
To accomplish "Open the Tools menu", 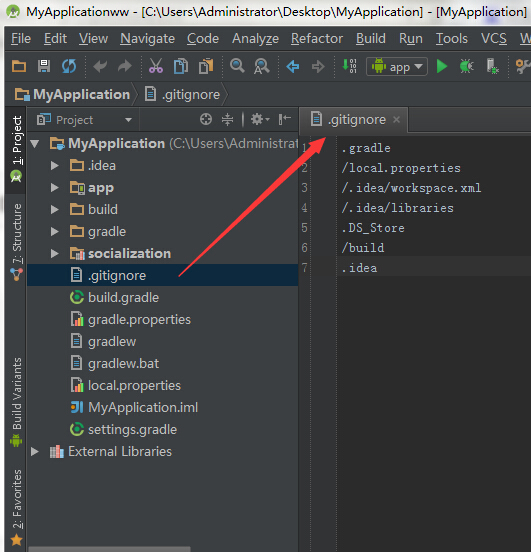I will tap(452, 38).
